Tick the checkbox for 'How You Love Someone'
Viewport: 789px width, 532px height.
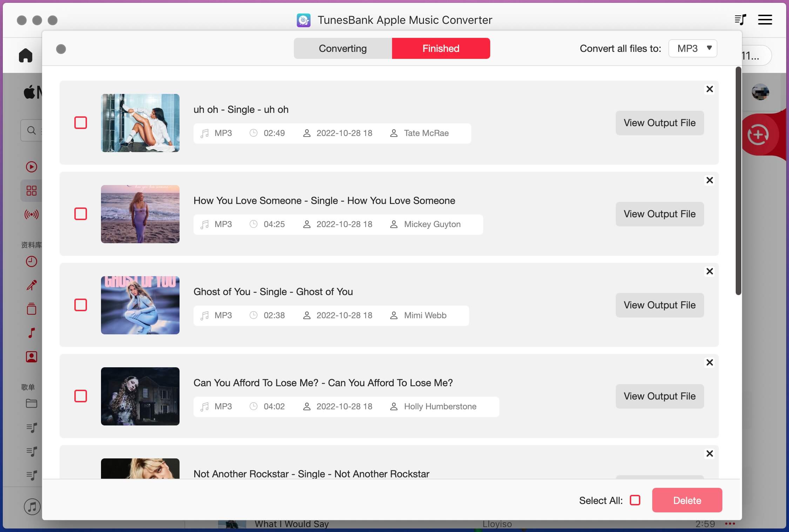tap(81, 214)
